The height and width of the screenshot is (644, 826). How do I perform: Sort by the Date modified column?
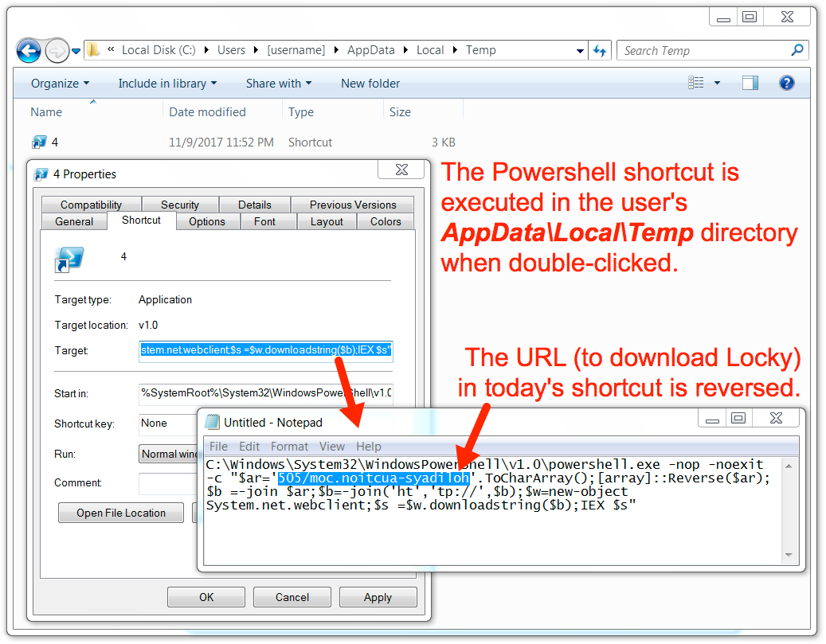(208, 112)
